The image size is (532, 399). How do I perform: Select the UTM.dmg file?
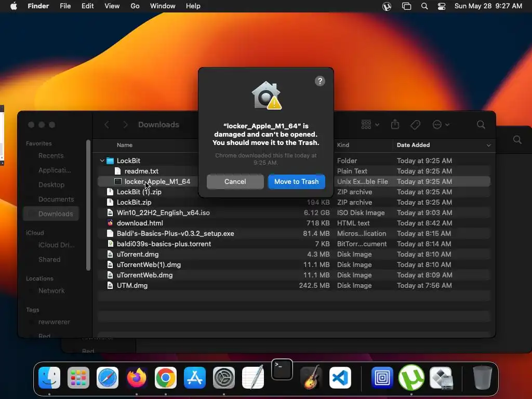point(132,285)
